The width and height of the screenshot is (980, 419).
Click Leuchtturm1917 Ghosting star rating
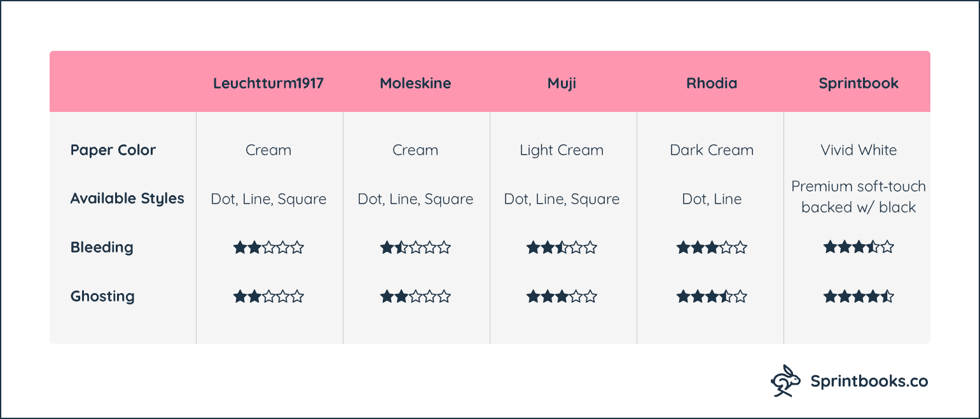[x=268, y=296]
